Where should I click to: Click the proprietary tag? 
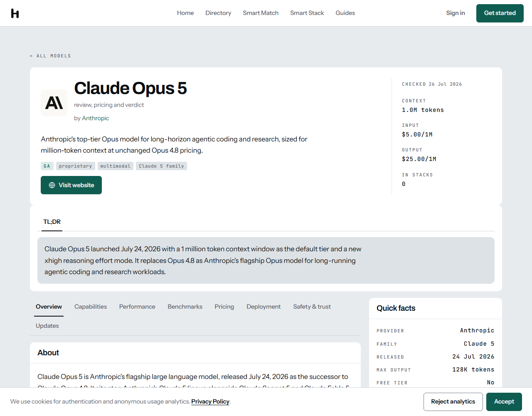[76, 166]
